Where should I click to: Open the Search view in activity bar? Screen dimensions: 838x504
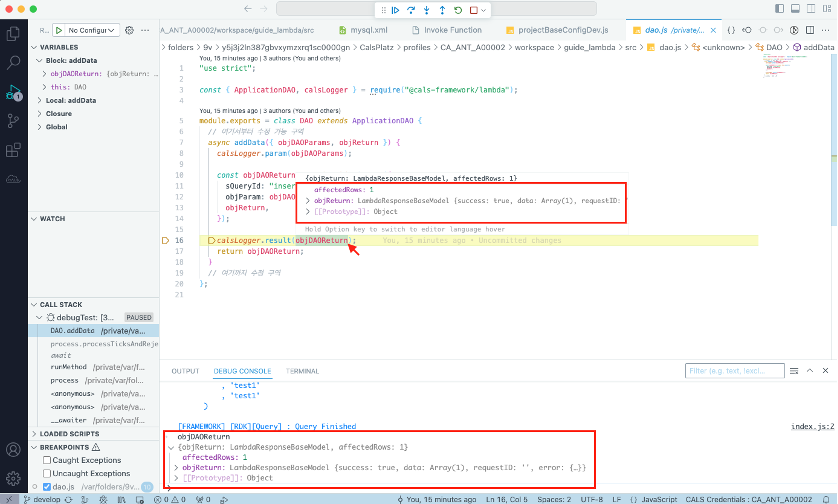pos(13,63)
